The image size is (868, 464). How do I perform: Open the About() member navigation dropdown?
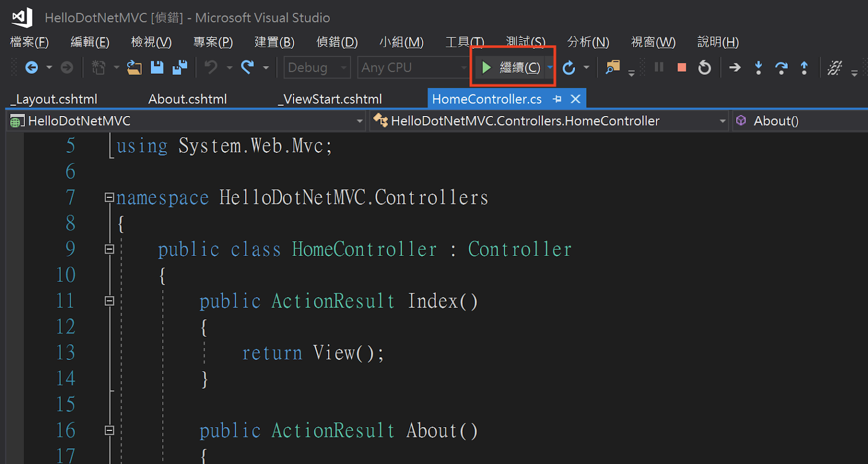[x=800, y=121]
